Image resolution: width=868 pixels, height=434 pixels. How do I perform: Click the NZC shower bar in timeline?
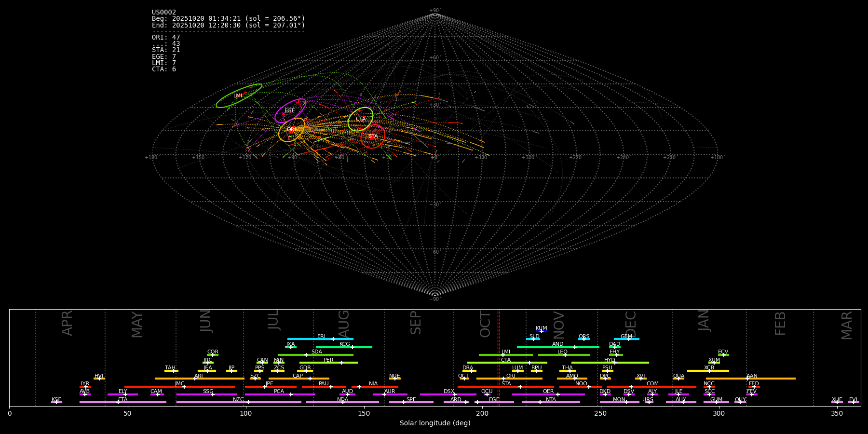point(239,402)
